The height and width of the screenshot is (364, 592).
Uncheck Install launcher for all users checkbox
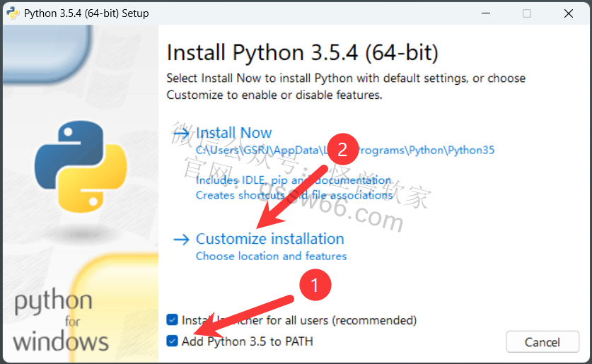(172, 320)
